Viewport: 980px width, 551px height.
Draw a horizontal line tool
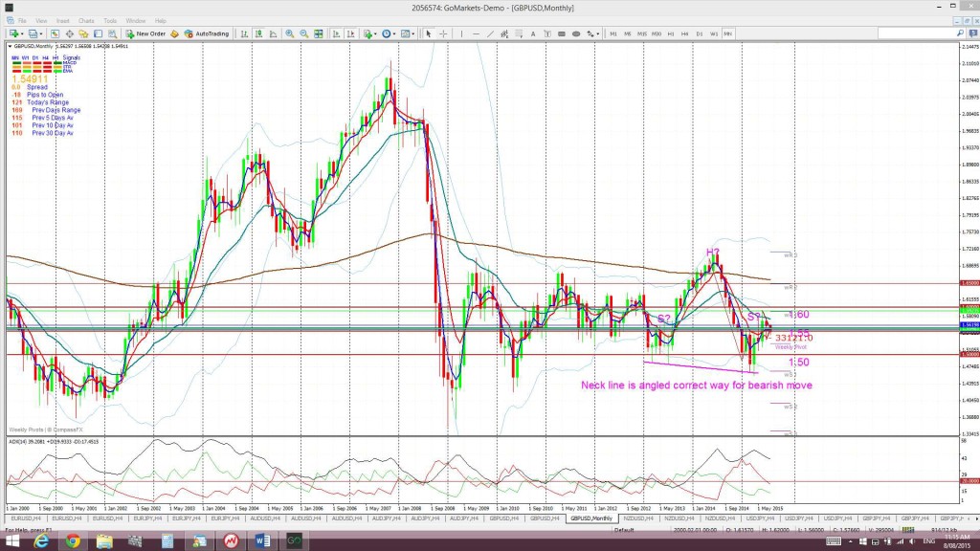tap(477, 33)
